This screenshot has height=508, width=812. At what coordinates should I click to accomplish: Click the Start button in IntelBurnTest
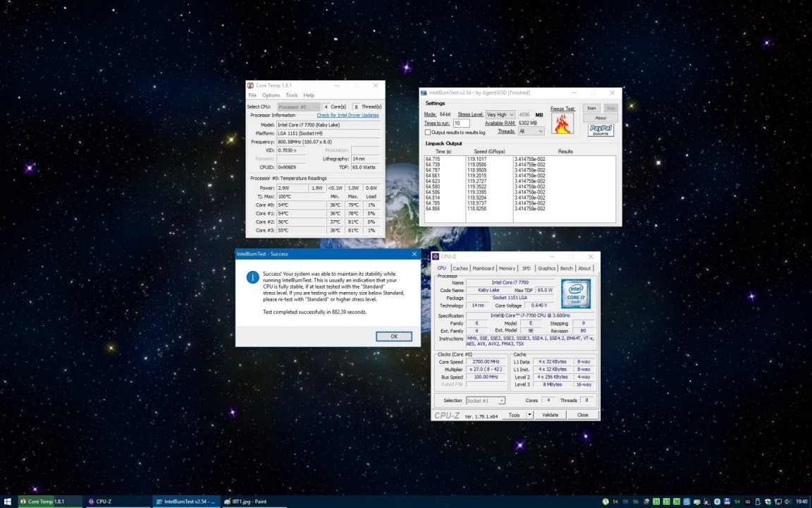coord(591,109)
